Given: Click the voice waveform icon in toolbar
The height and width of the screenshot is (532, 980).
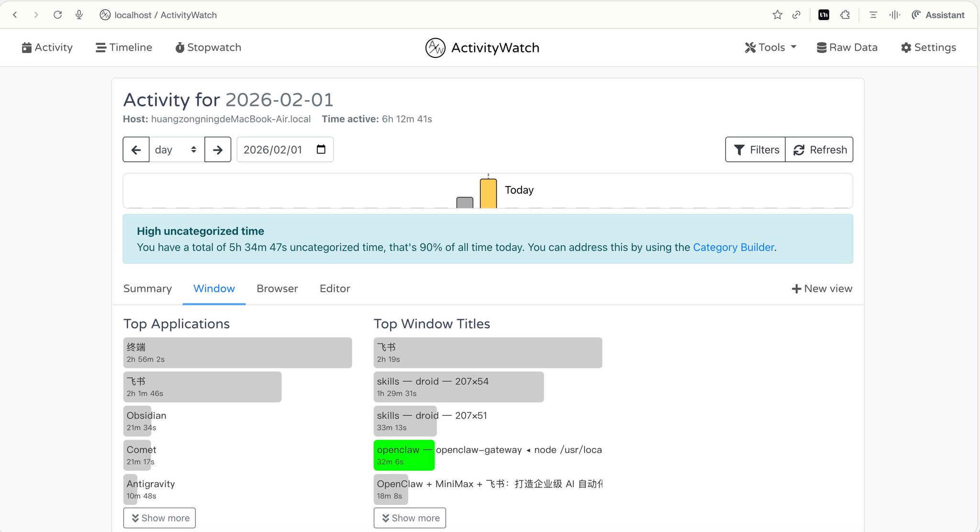Looking at the screenshot, I should pyautogui.click(x=895, y=15).
